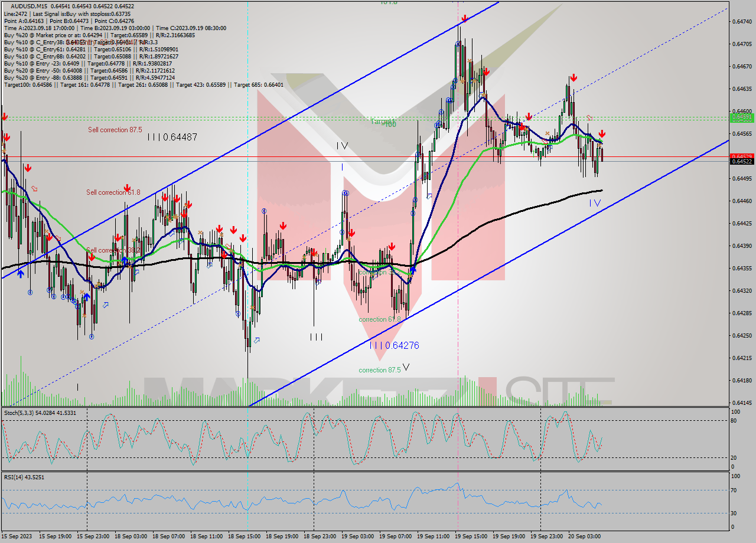Select the red sell arrow above highest peak
This screenshot has width=756, height=543.
coord(464,19)
